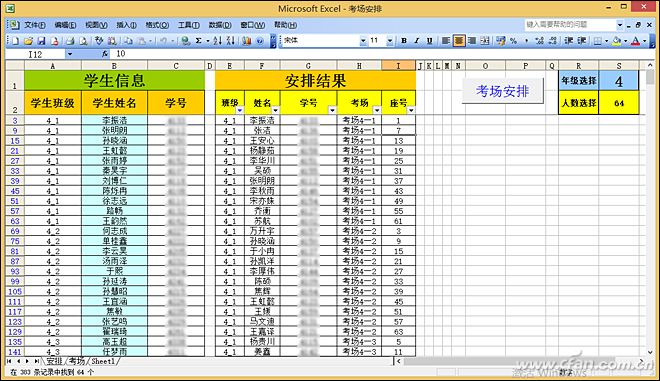The image size is (660, 381).
Task: Open the 插入(I) menu
Action: 126,25
